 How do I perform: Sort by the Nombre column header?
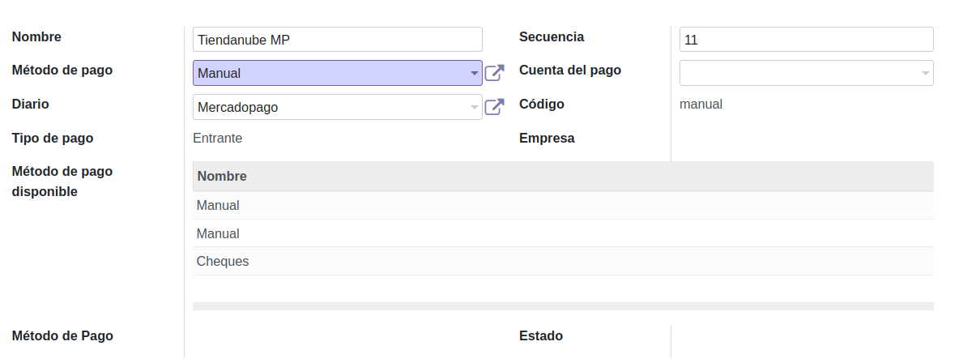tap(222, 176)
